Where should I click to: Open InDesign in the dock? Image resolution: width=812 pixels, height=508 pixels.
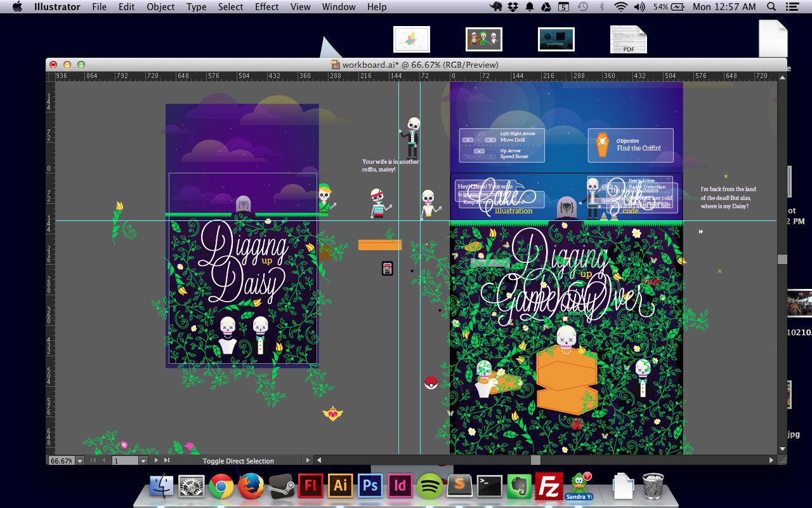click(x=400, y=487)
